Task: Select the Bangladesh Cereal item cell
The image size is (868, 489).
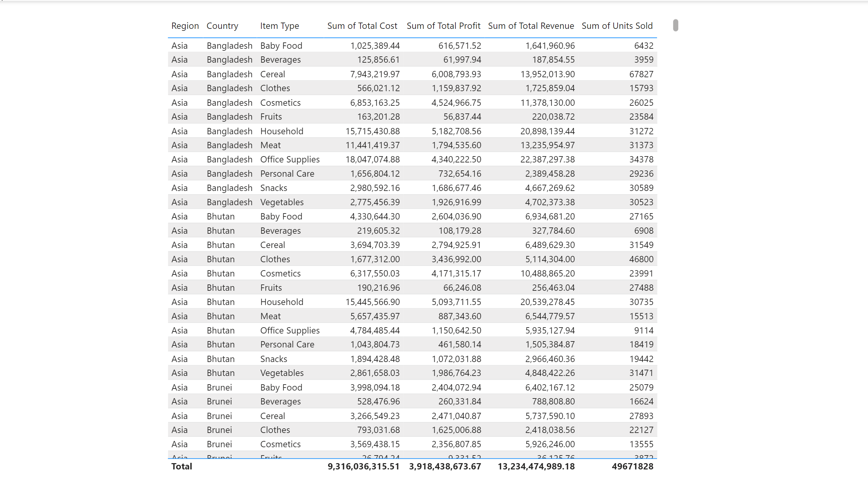Action: 273,74
